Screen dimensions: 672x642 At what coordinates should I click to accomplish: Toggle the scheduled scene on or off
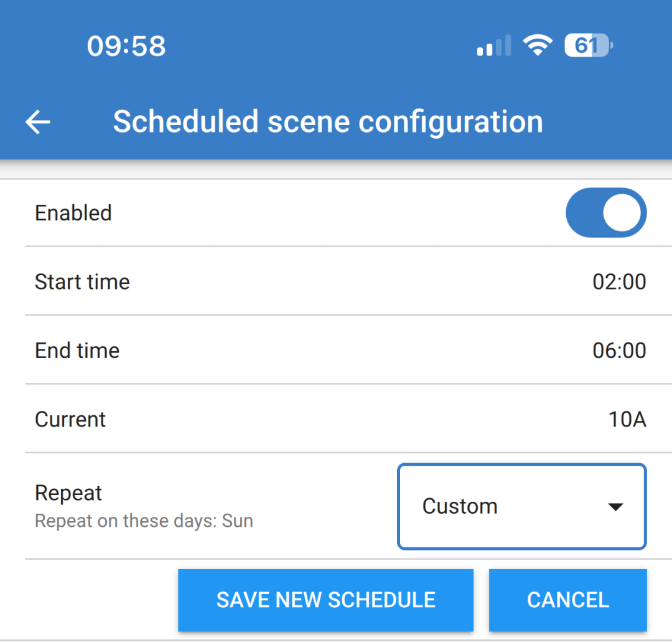606,212
